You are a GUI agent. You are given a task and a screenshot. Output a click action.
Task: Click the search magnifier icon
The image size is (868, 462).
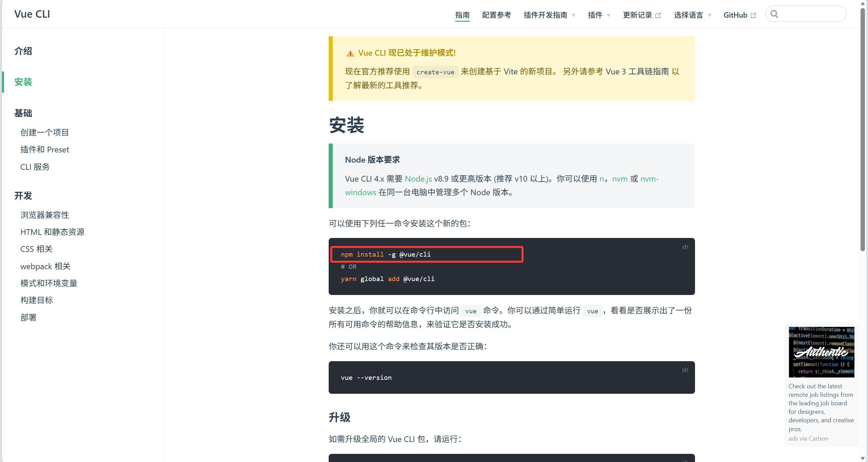click(x=774, y=14)
